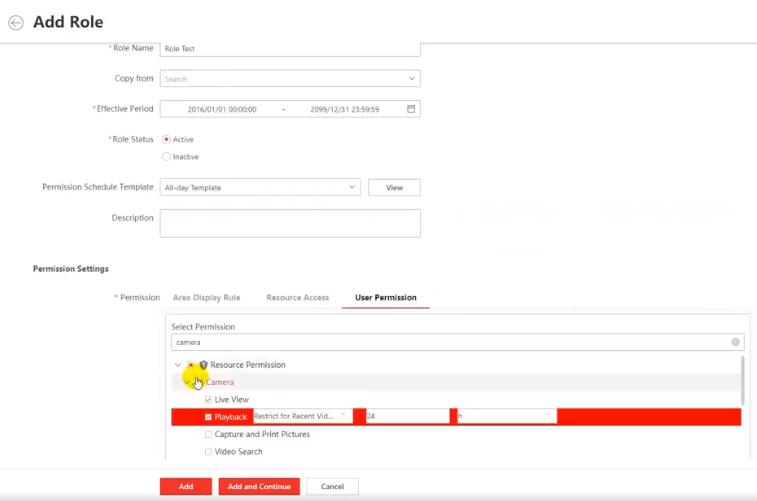Enable the Capture and Print Pictures checkbox
The image size is (757, 501).
click(x=208, y=434)
